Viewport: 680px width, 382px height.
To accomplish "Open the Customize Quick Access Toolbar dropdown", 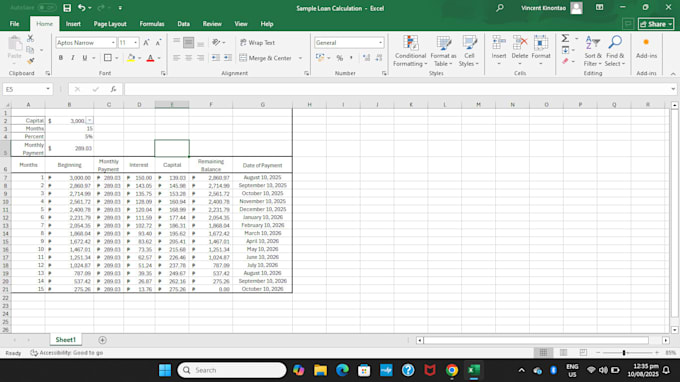I will pyautogui.click(x=120, y=8).
